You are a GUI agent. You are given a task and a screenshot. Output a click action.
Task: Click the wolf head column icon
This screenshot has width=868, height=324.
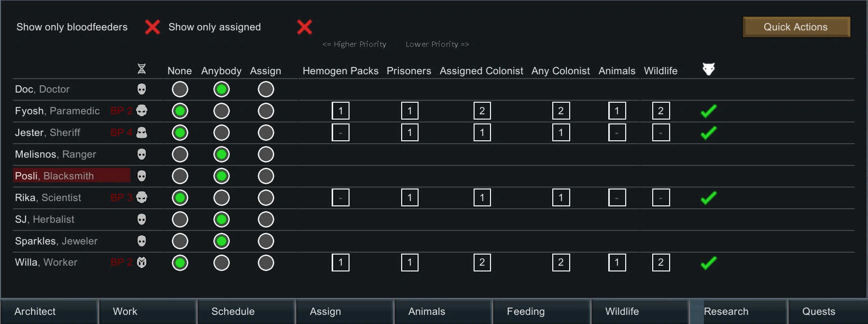click(708, 69)
